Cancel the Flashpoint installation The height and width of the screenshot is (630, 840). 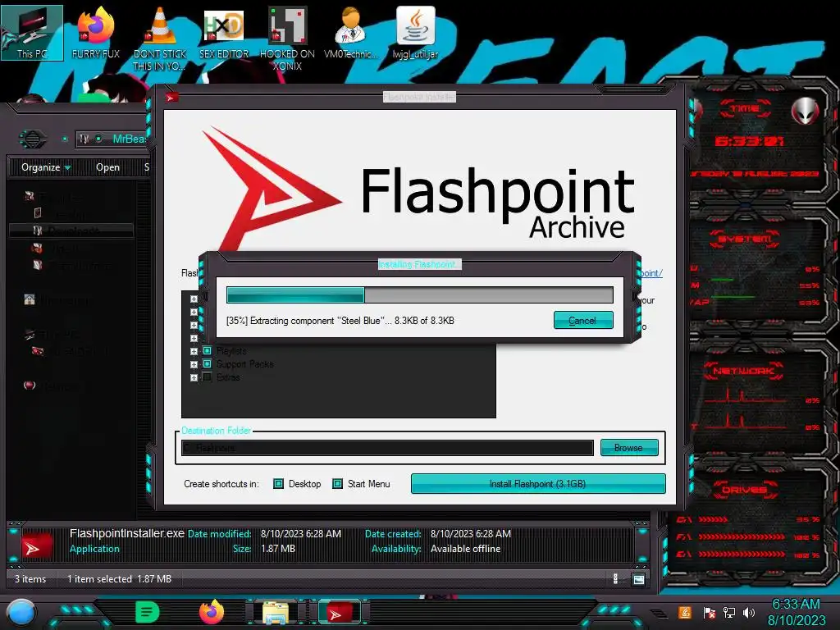583,321
